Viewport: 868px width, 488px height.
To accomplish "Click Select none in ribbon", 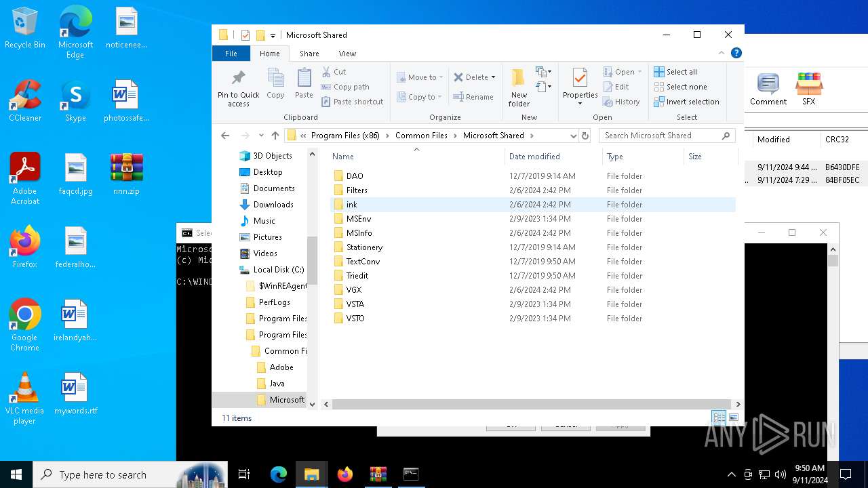I will pos(680,87).
